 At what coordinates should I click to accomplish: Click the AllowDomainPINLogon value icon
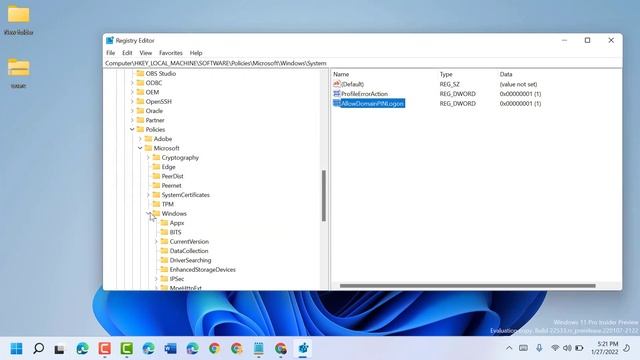(x=337, y=103)
